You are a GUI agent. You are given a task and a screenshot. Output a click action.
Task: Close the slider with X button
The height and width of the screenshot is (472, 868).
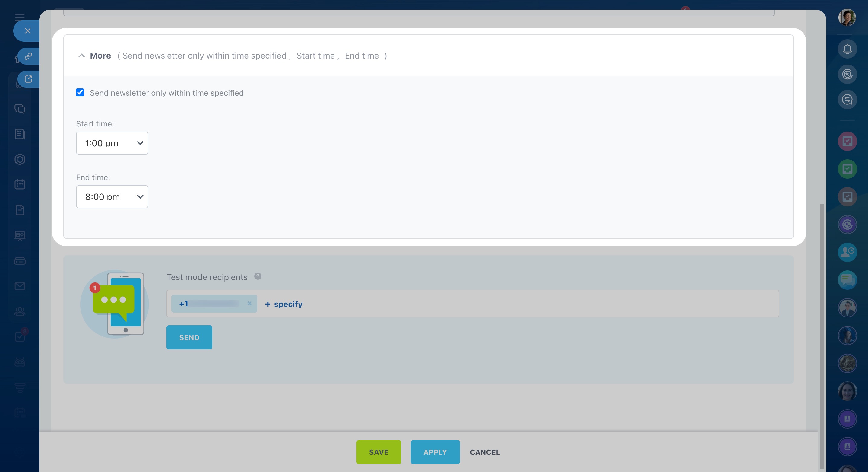[x=28, y=31]
